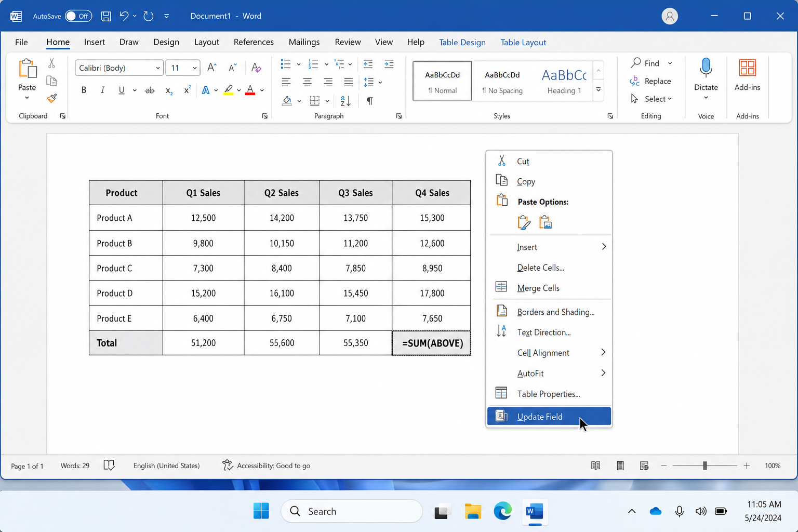This screenshot has height=532, width=798.
Task: Toggle Italic formatting
Action: pyautogui.click(x=103, y=90)
